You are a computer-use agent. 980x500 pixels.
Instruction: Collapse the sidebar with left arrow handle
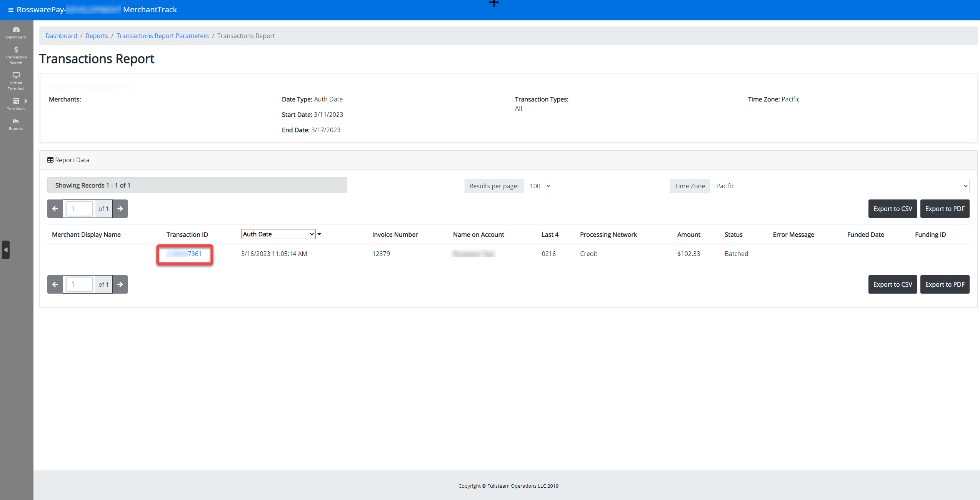[6, 250]
